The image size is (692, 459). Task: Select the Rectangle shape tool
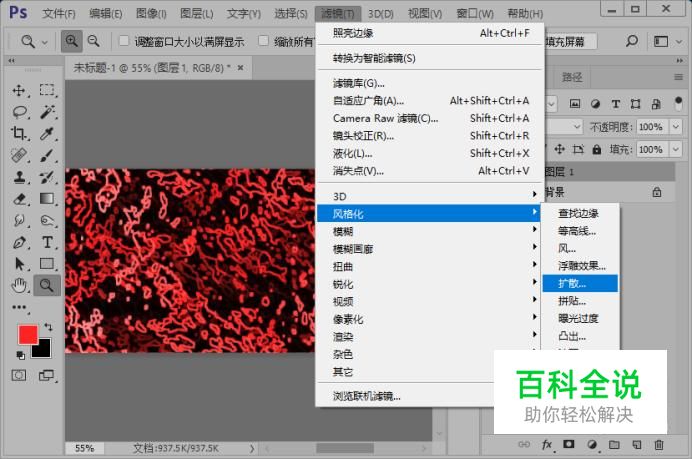47,264
